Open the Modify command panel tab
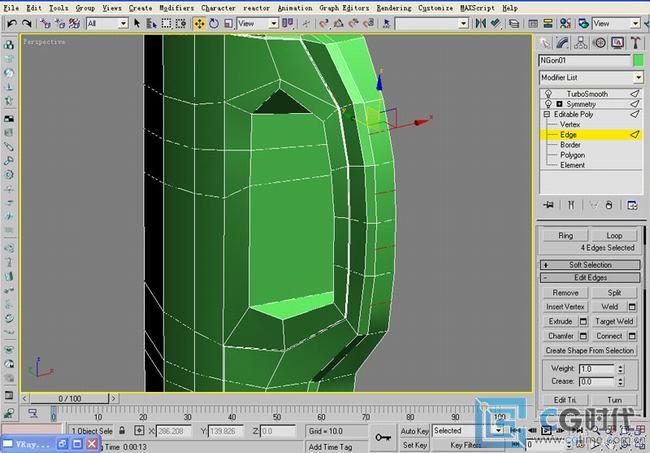This screenshot has height=453, width=650. point(563,43)
